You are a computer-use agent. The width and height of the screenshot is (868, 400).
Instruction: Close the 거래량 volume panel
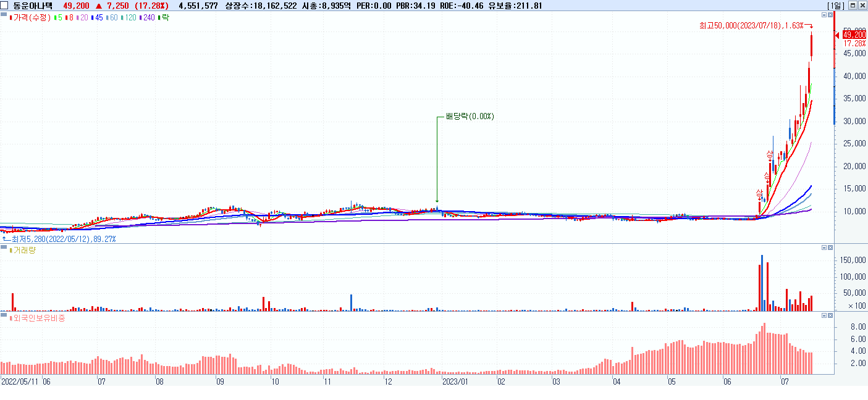tap(830, 247)
